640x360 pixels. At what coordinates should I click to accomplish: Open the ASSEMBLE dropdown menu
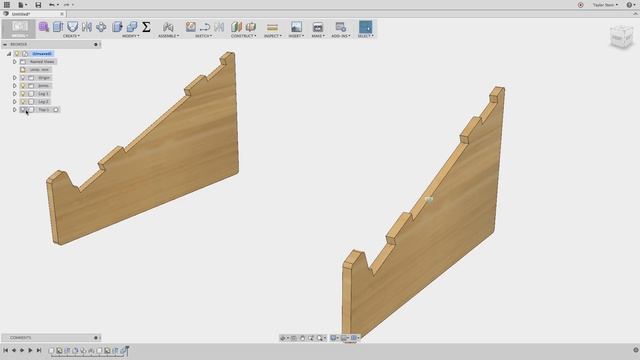point(168,36)
